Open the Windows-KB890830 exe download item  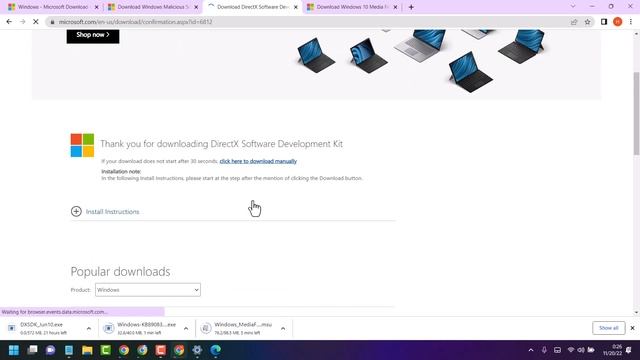click(140, 328)
